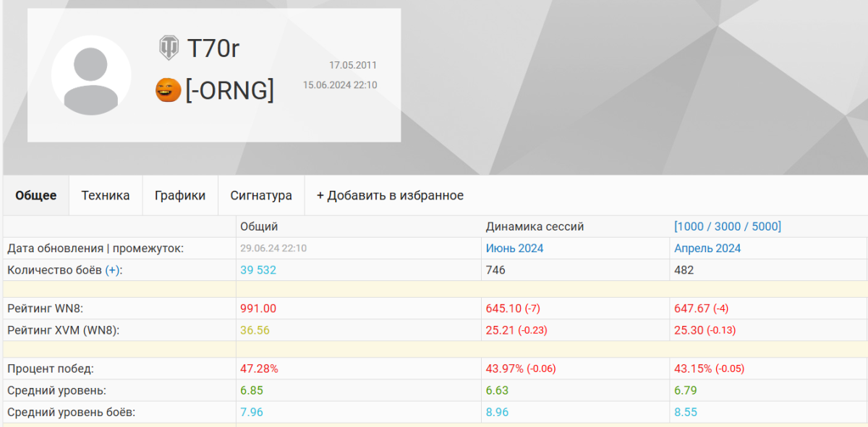Click the default player avatar image
Viewport: 868px width, 427px height.
(x=91, y=75)
